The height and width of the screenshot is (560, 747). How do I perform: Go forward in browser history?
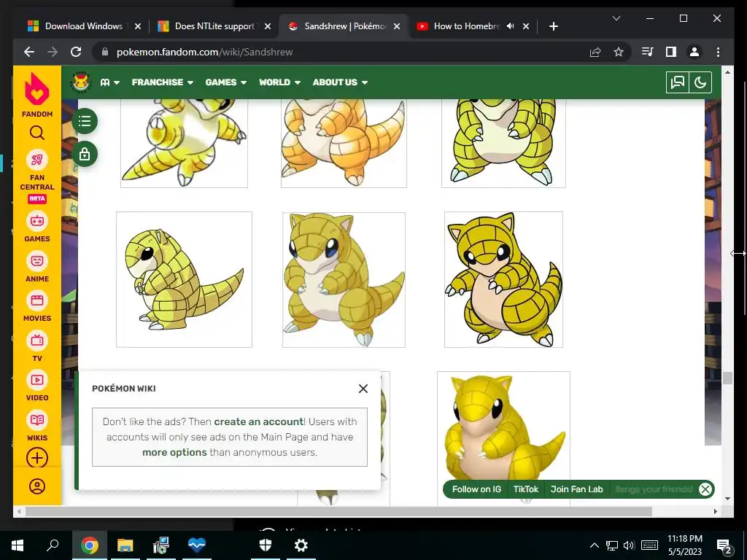coord(53,52)
